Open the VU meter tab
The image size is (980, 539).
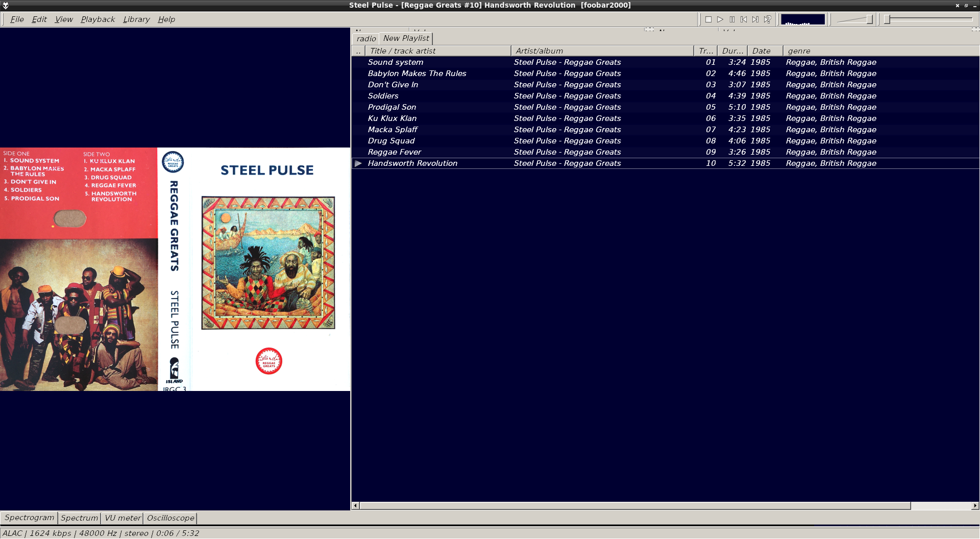tap(122, 518)
